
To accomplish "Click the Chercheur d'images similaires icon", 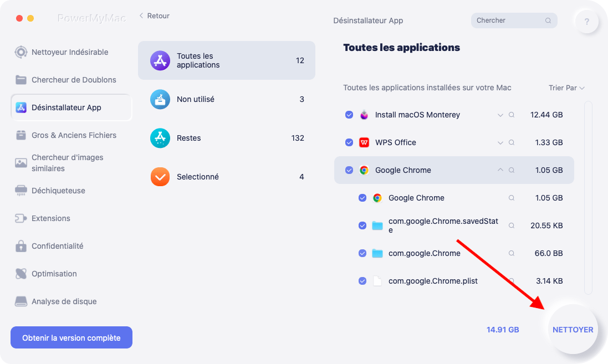I will [x=21, y=163].
